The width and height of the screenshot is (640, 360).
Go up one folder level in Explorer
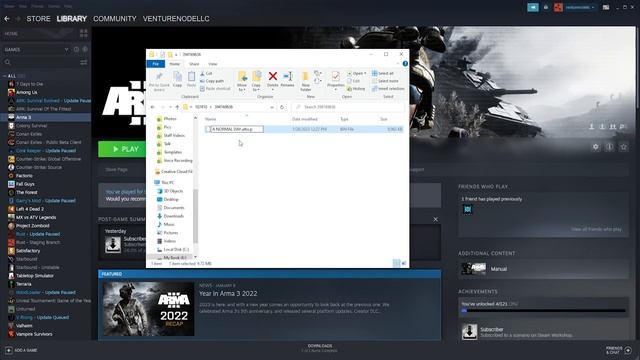177,107
